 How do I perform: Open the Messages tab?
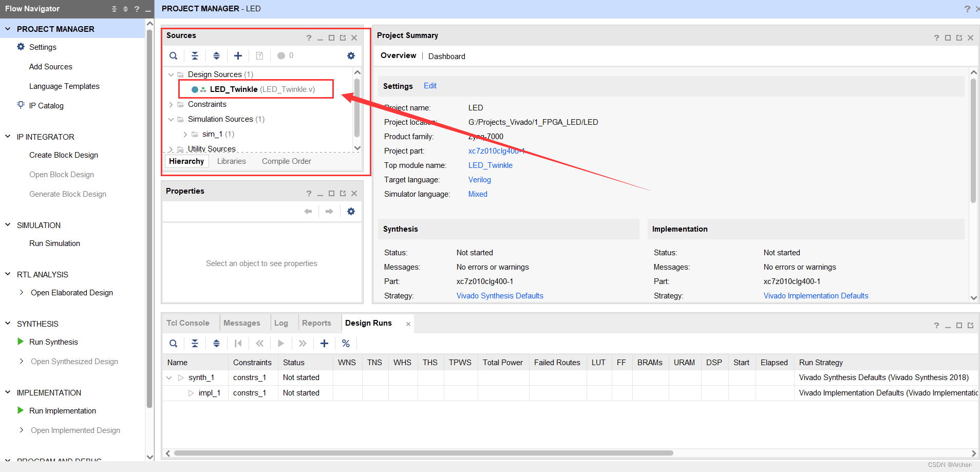point(242,323)
